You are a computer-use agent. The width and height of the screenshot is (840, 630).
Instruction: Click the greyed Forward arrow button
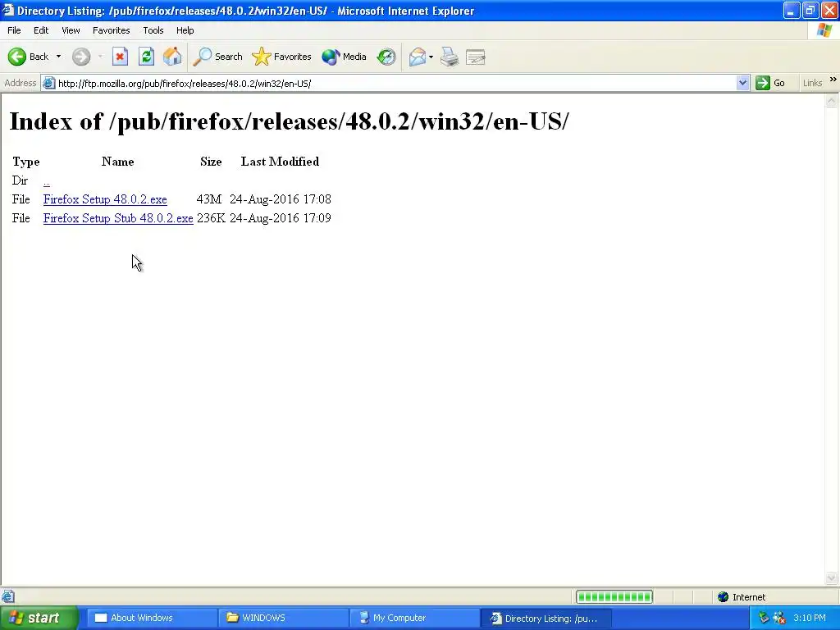81,57
